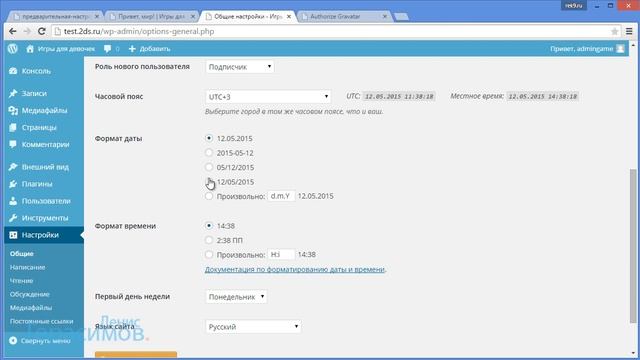
Task: Select time format 2:38 ПП
Action: pos(209,240)
